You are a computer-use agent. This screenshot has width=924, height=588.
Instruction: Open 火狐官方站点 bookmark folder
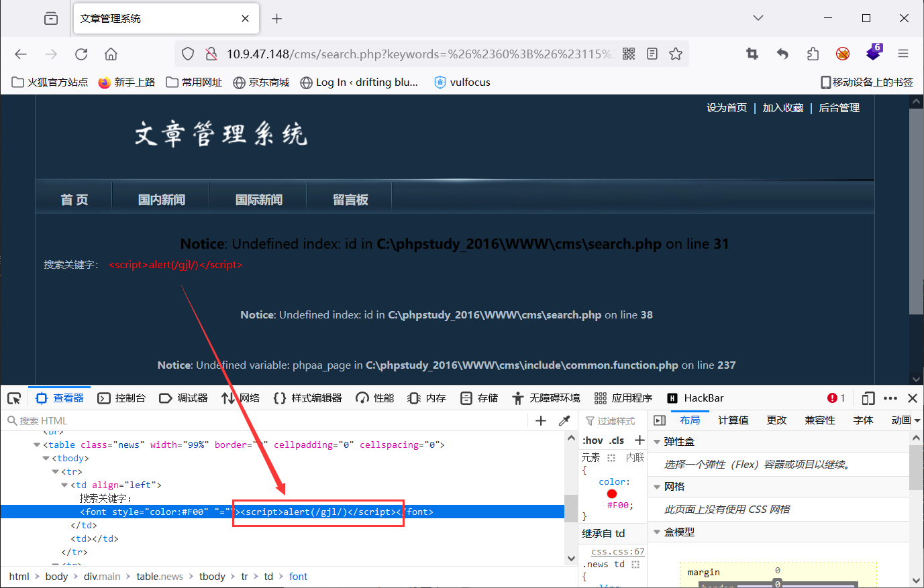[x=50, y=82]
